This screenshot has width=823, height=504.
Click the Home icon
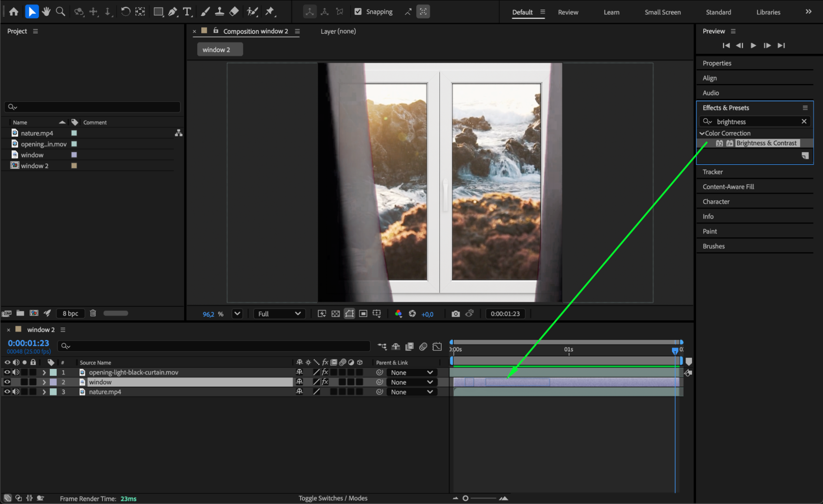pos(14,12)
